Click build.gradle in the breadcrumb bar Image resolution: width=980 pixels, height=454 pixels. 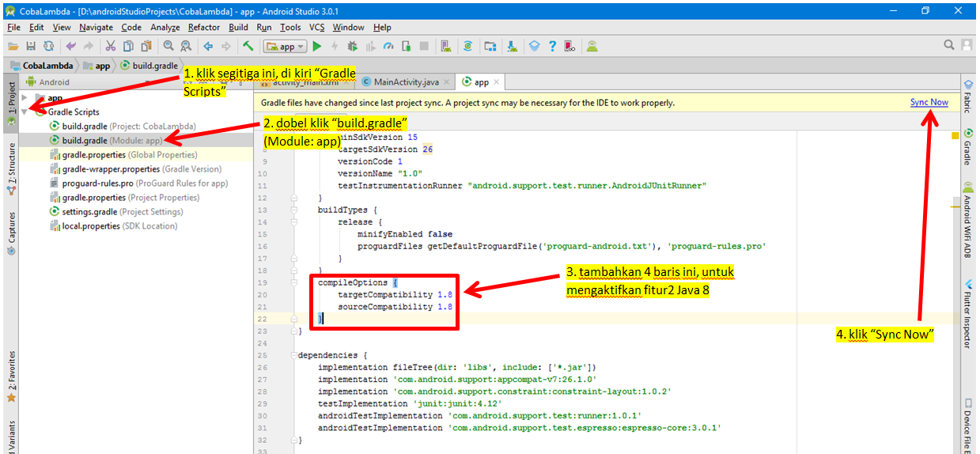(147, 66)
